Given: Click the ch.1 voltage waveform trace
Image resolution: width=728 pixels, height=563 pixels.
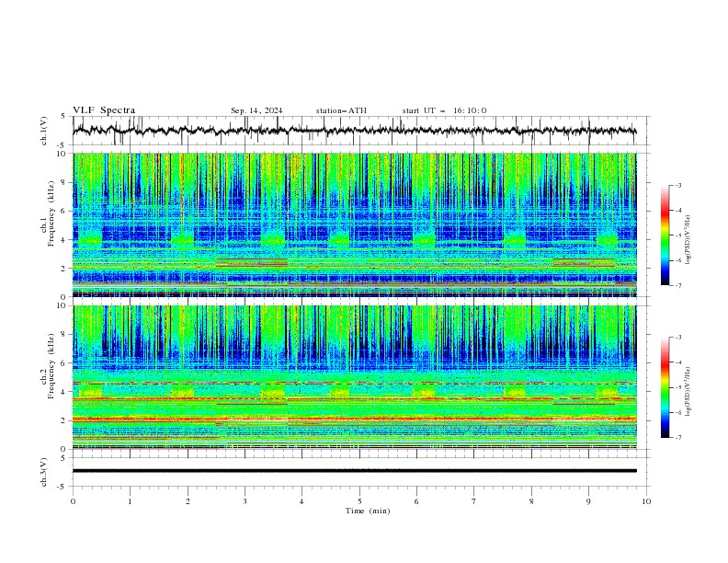Looking at the screenshot, I should tap(355, 131).
